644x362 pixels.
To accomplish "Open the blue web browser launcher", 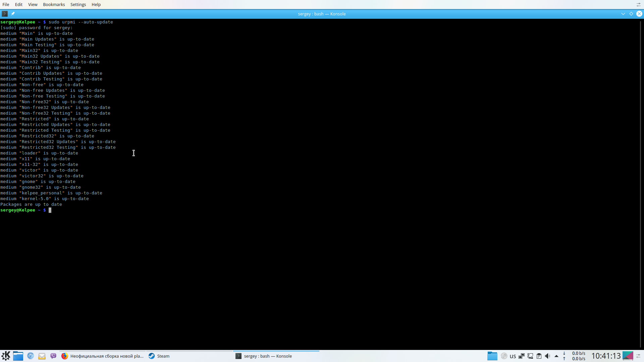I will 31,356.
